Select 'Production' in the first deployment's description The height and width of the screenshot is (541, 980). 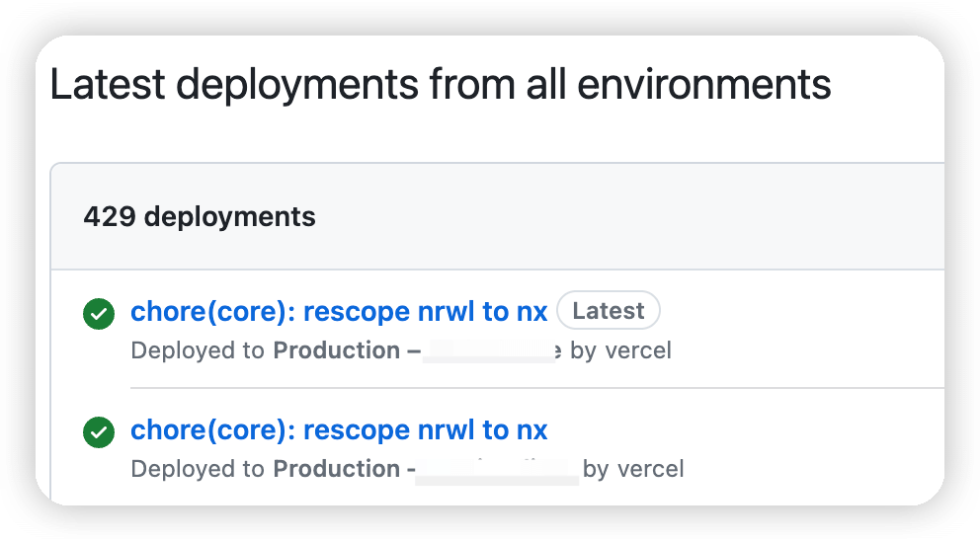(337, 350)
